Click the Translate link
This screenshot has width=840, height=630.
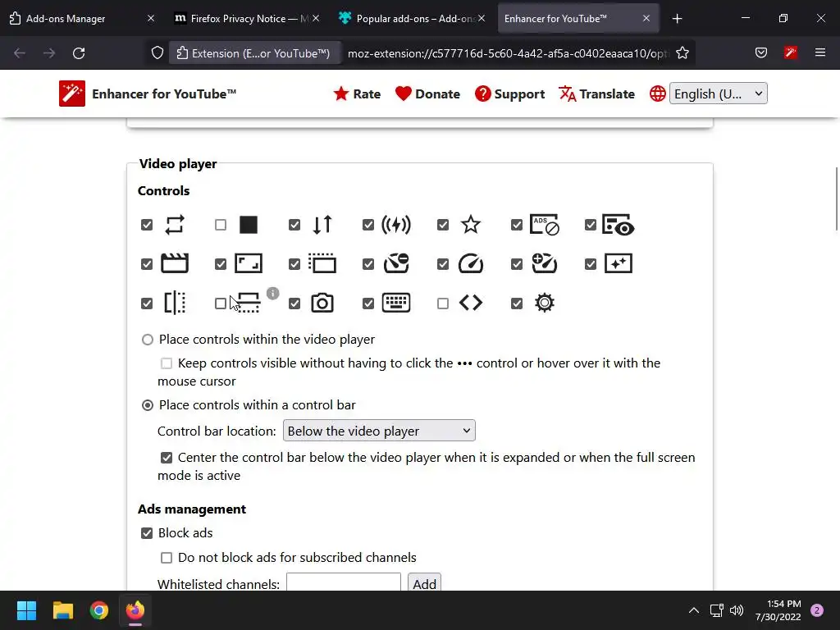(596, 94)
